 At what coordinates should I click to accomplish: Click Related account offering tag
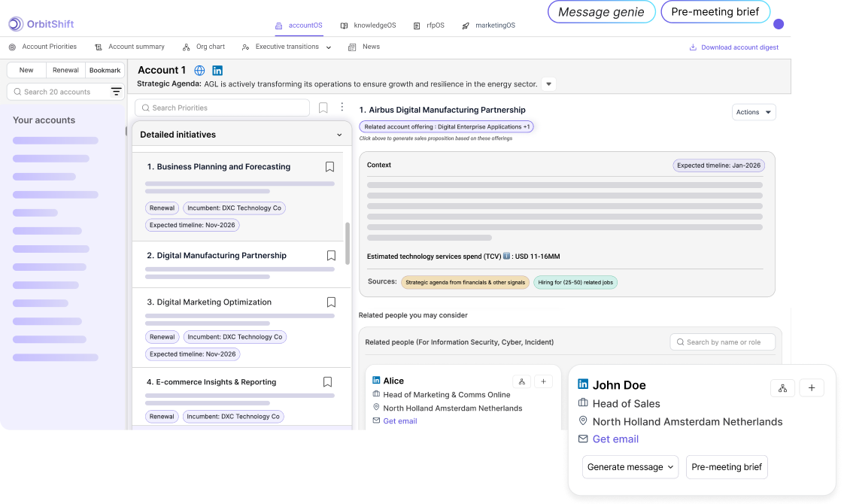(447, 127)
